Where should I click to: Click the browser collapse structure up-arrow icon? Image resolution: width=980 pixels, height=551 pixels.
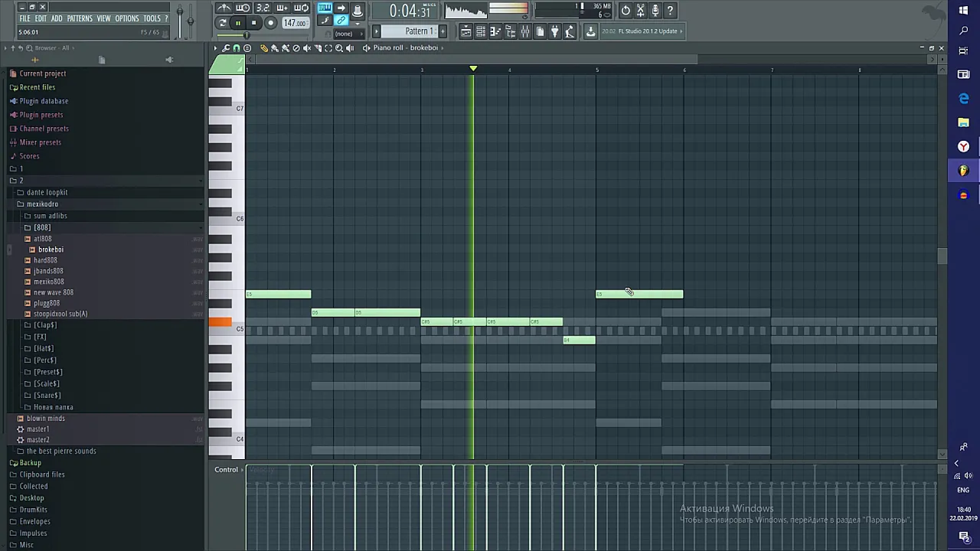coord(12,48)
